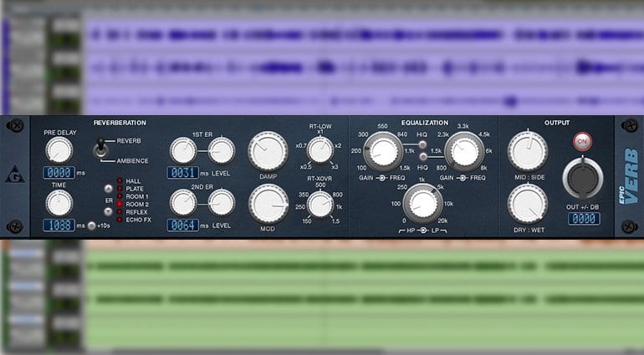The height and width of the screenshot is (355, 644).
Task: Select the ECHO FX reverb type LED
Action: pyautogui.click(x=120, y=220)
